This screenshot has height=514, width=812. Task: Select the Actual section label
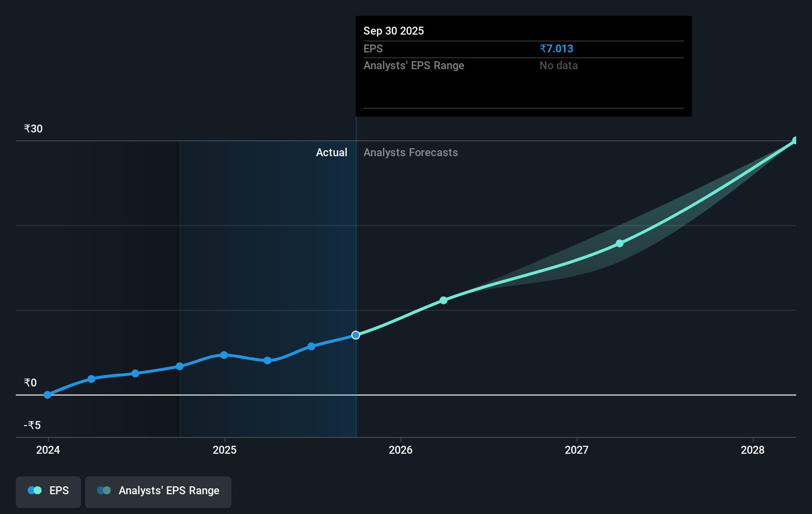(x=331, y=153)
